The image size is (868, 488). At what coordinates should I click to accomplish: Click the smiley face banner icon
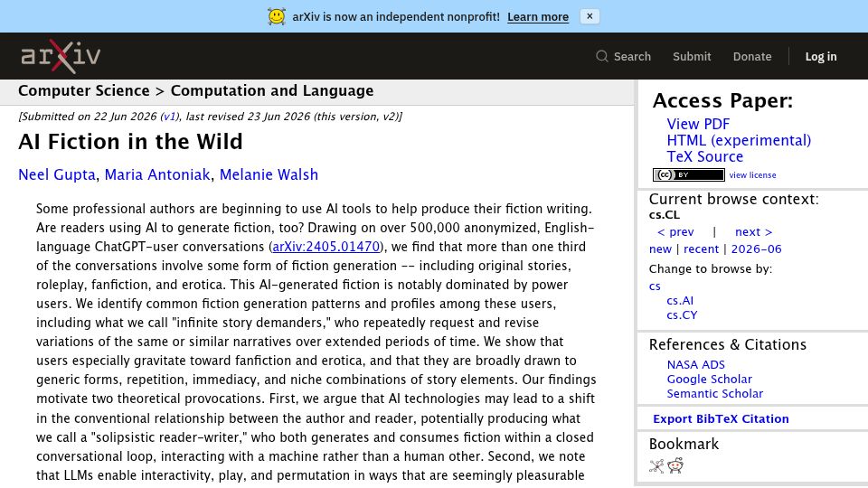point(277,16)
